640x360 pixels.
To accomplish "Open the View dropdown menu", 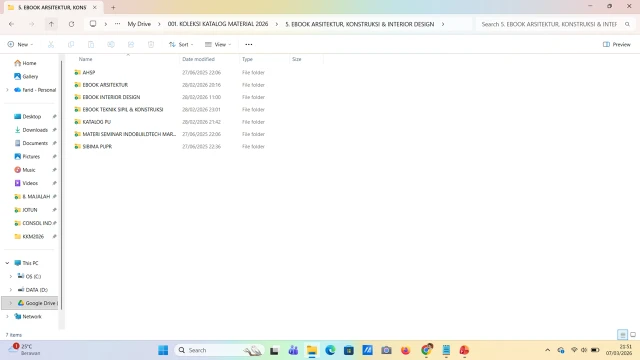I will pos(218,44).
